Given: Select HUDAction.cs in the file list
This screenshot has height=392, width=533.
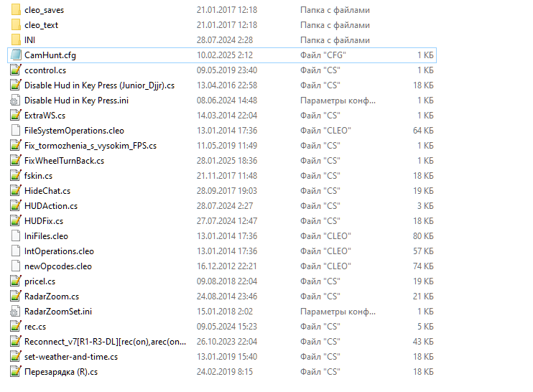Looking at the screenshot, I should tap(50, 206).
